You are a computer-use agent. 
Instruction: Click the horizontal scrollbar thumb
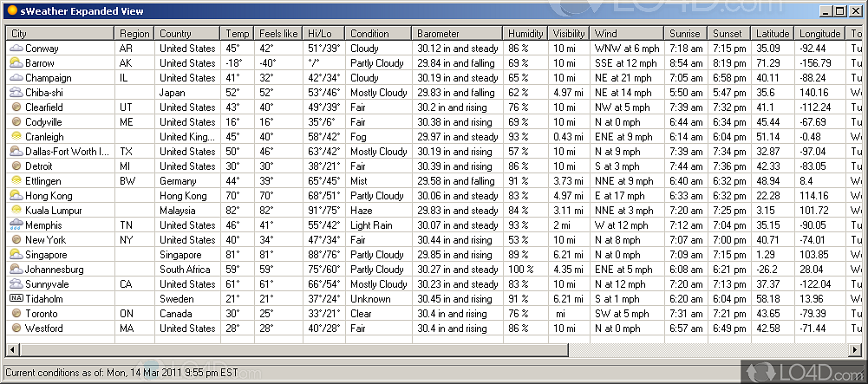294,349
